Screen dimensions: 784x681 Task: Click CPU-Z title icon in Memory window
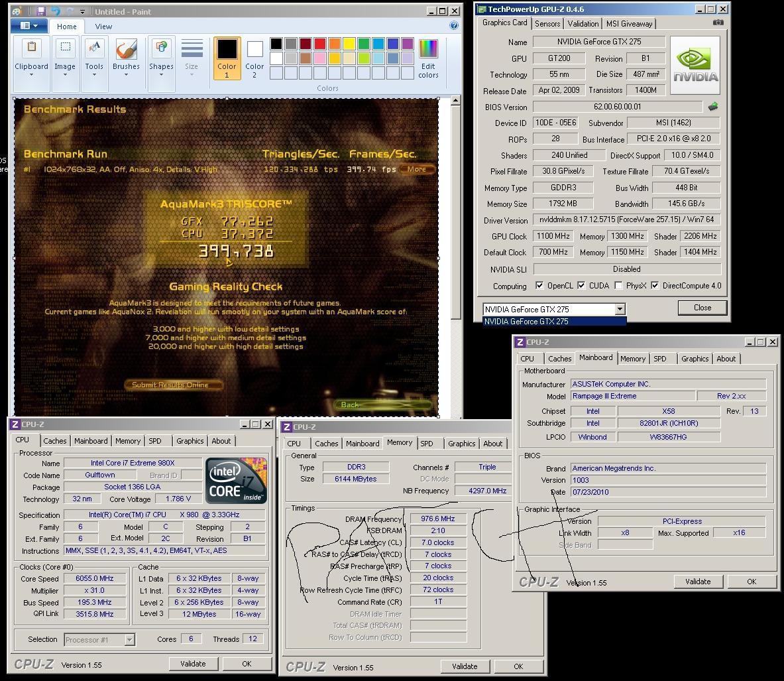pos(286,427)
